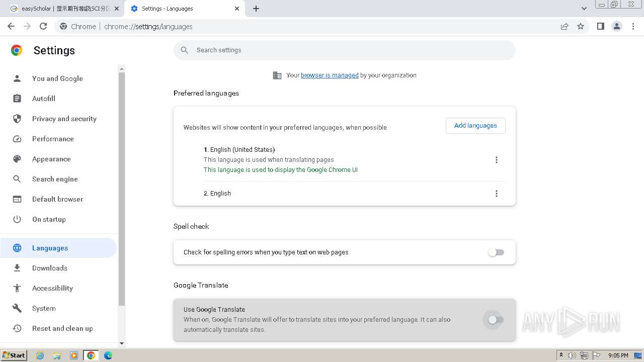Screen dimensions: 644x362
Task: Click the wrench icon beside System
Action: pyautogui.click(x=17, y=308)
